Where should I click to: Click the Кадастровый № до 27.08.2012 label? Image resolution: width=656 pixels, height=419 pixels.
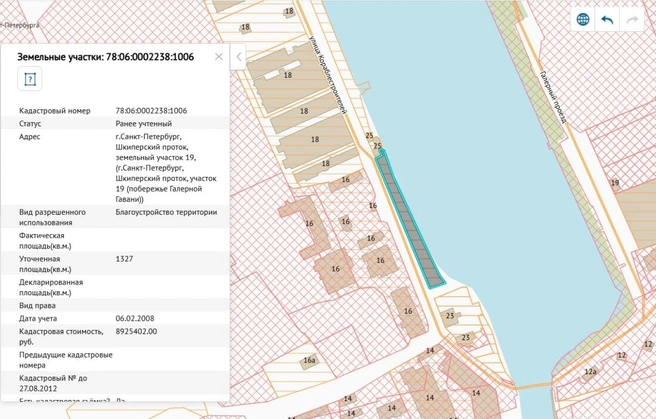click(53, 383)
